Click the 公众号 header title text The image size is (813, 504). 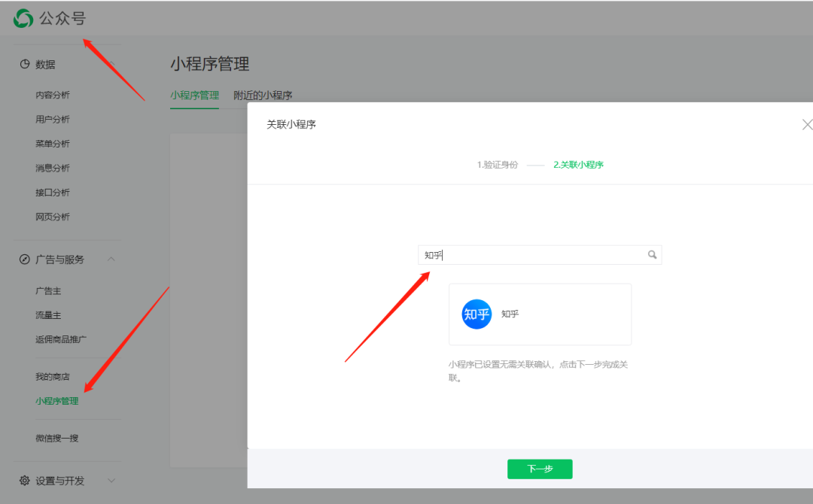tap(62, 19)
